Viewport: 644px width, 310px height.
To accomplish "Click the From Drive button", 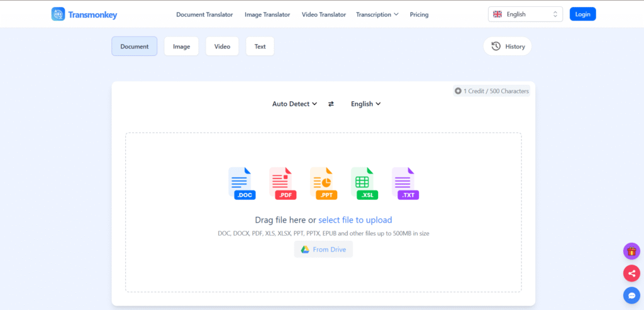I will [x=323, y=249].
